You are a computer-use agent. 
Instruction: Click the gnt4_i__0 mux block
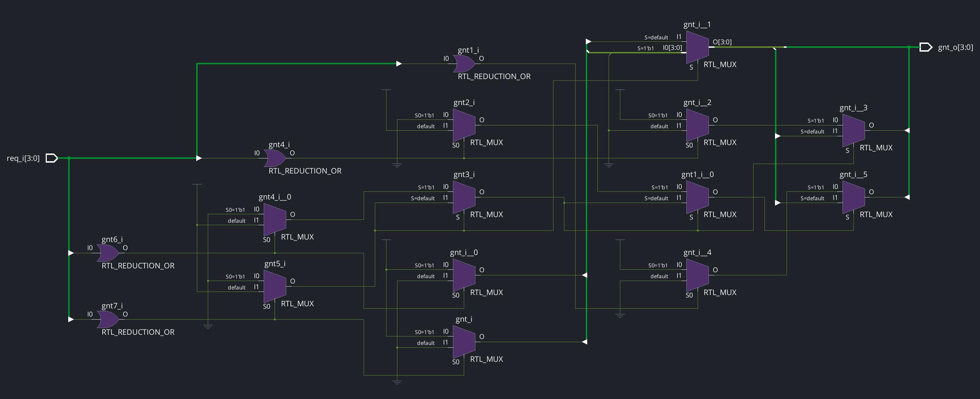click(x=275, y=219)
